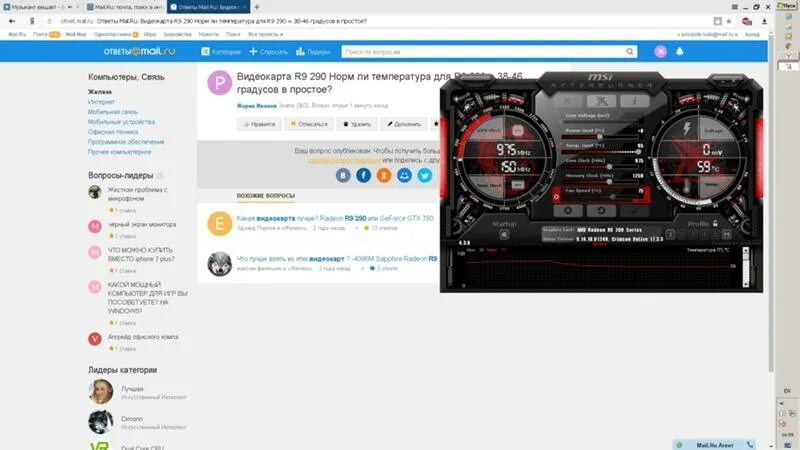
Task: Toggle Fan Speed auto button in Afterburner
Action: 556,196
